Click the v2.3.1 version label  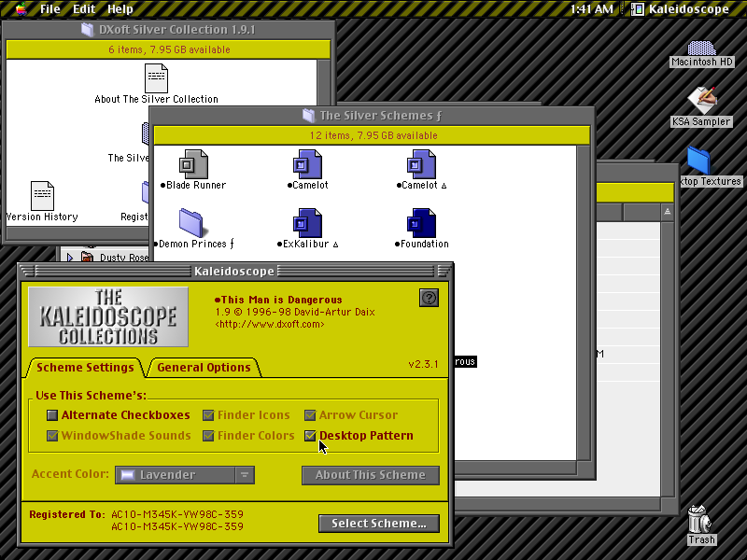coord(423,364)
